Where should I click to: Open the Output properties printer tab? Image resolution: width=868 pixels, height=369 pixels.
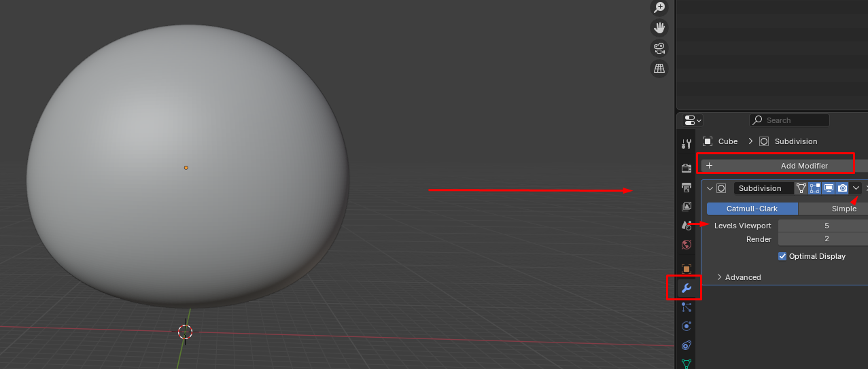pos(687,187)
